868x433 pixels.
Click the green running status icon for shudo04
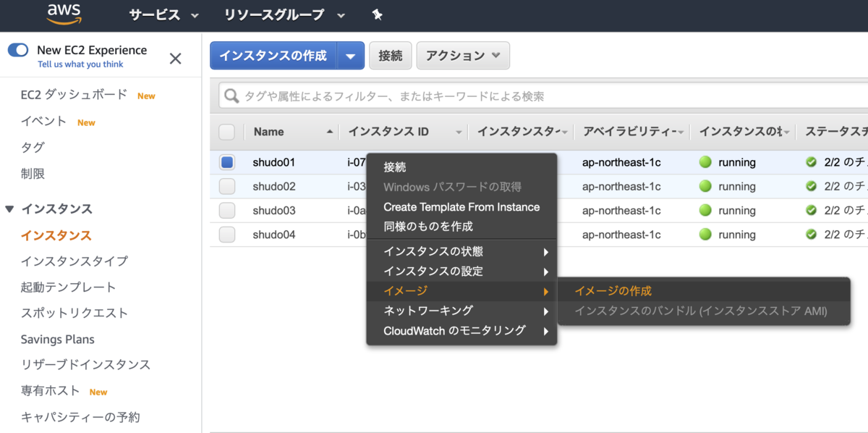(705, 235)
